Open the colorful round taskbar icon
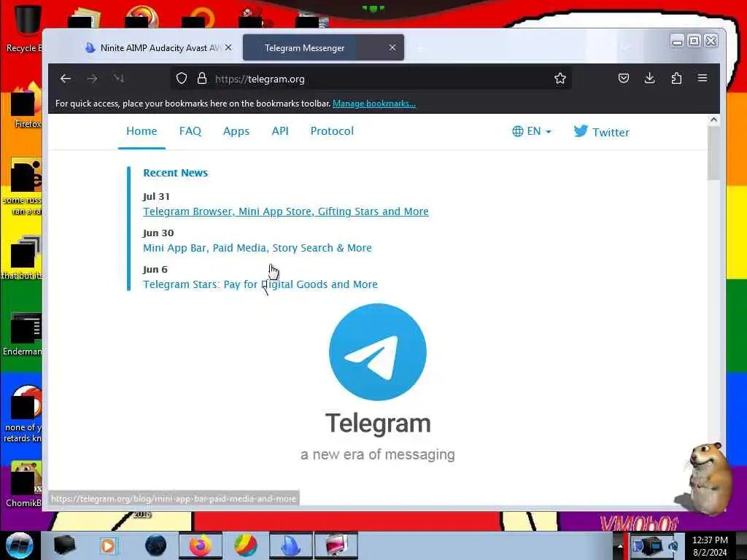747x560 pixels. pos(246,545)
